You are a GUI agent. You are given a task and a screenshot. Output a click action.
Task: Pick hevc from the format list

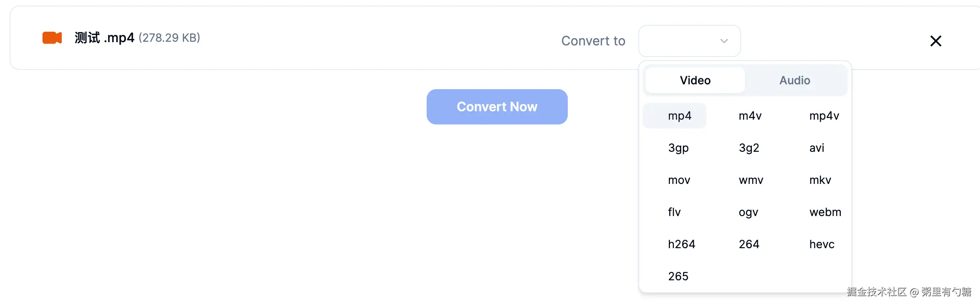pyautogui.click(x=822, y=244)
